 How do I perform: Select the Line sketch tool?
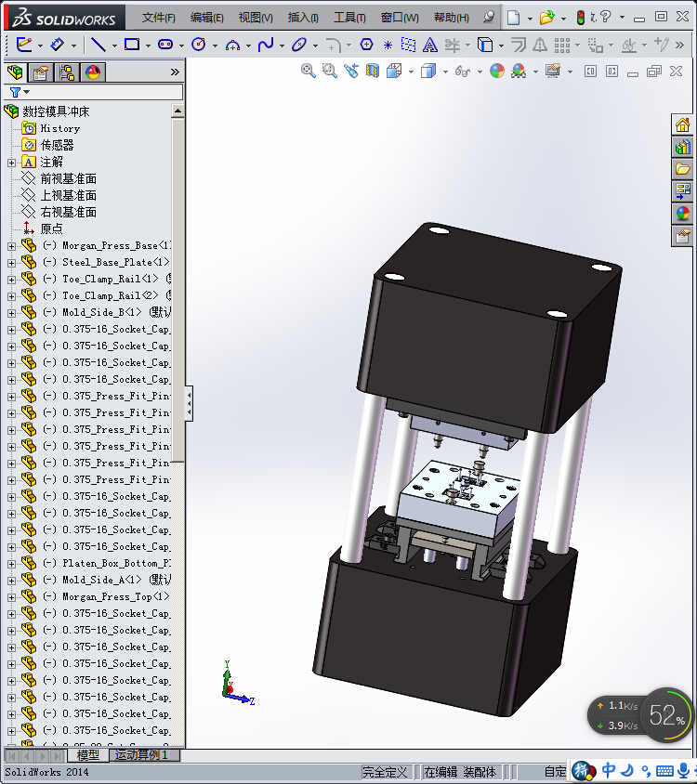(98, 45)
